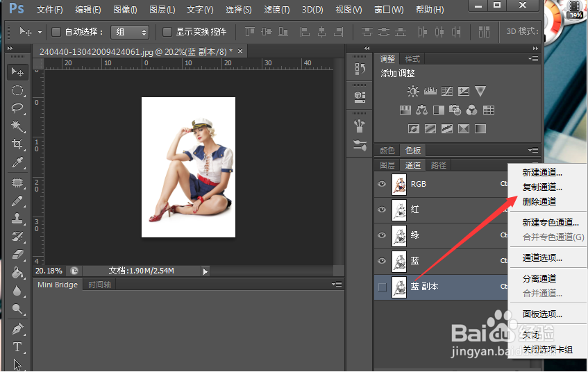Toggle visibility of 蓝 channel
Screen dimensions: 588x372
(382, 261)
